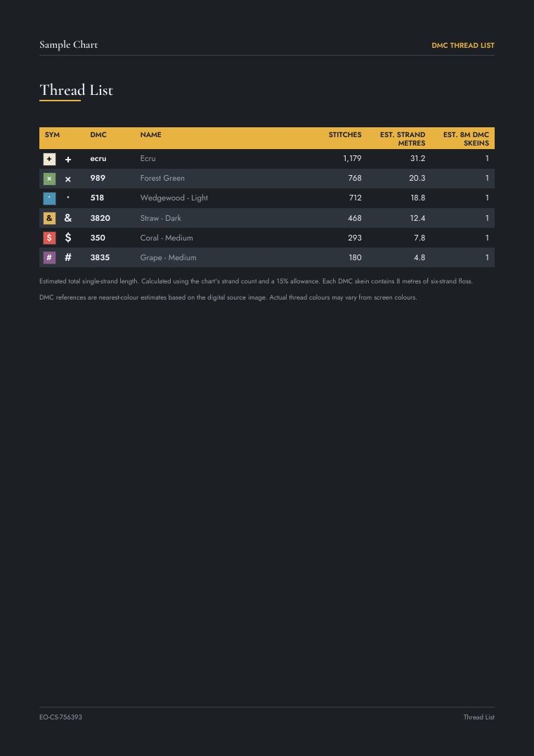Select DMC code 989 in the table
This screenshot has height=756, width=534.
click(x=98, y=178)
